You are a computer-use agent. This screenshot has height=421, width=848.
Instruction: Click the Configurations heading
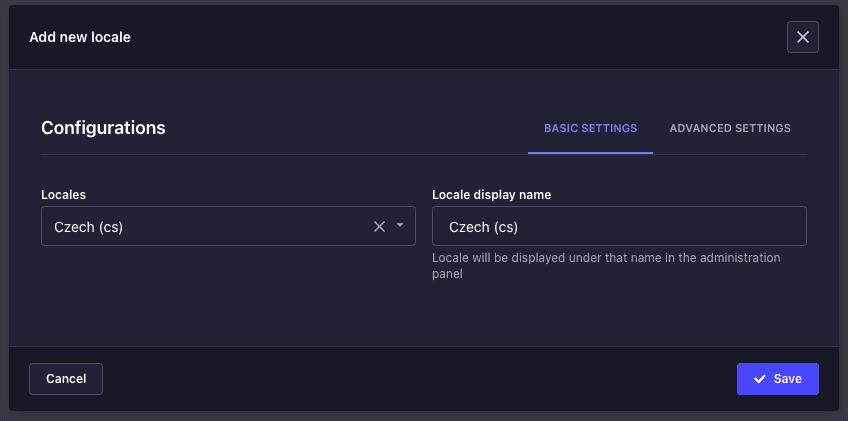[103, 128]
